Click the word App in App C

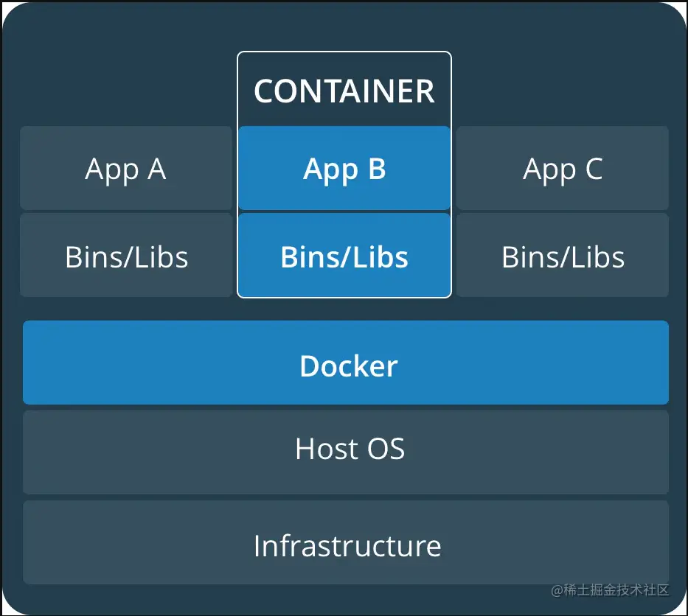pyautogui.click(x=550, y=171)
